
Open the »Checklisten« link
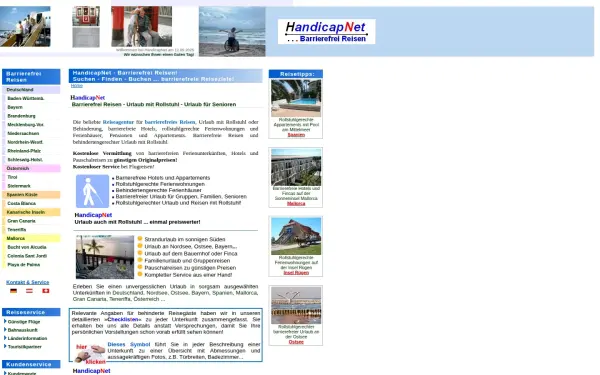click(122, 320)
